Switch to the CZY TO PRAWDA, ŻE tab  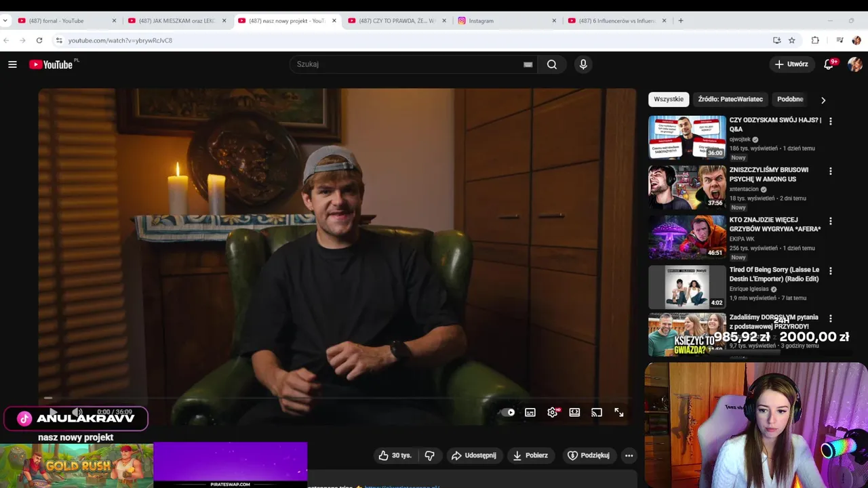click(397, 21)
